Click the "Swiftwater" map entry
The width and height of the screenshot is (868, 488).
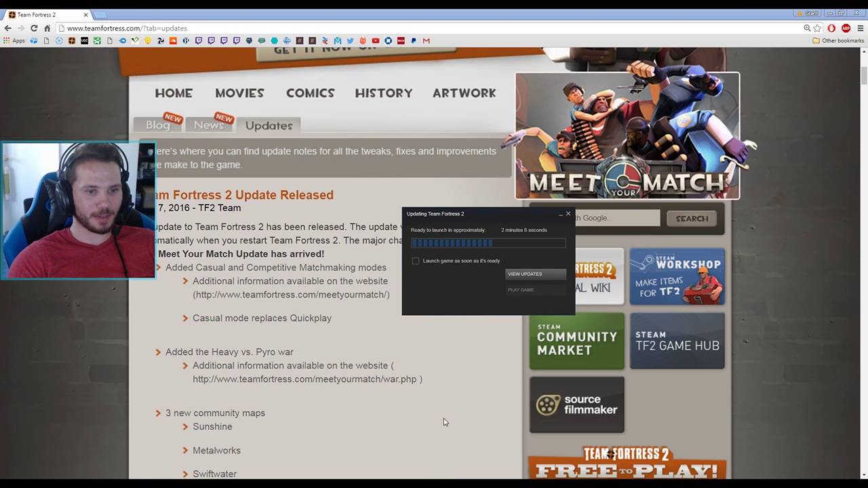[214, 474]
